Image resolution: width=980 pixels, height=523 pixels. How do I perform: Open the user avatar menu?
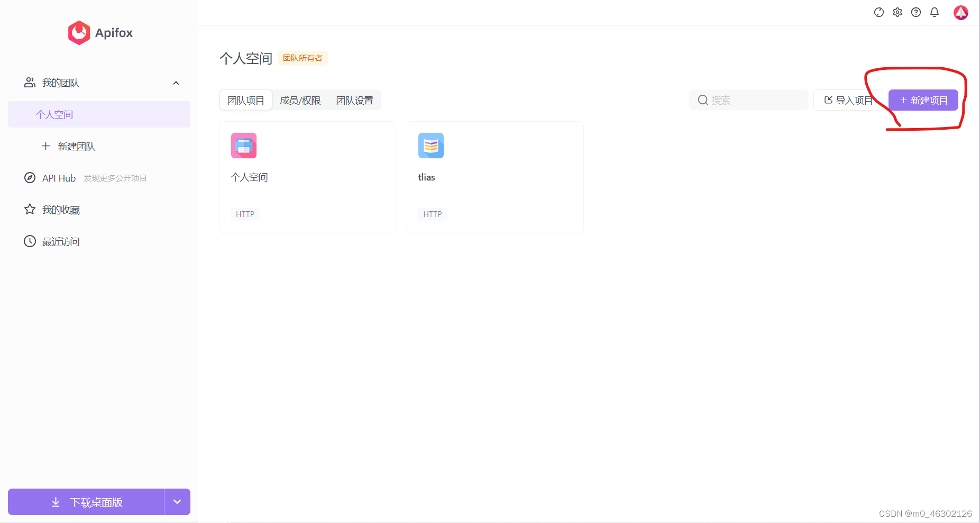point(961,12)
